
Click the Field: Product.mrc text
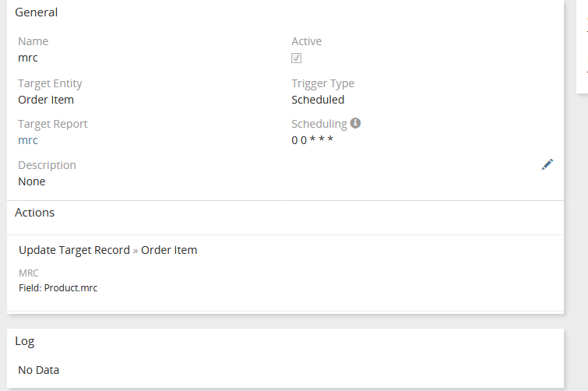coord(58,288)
